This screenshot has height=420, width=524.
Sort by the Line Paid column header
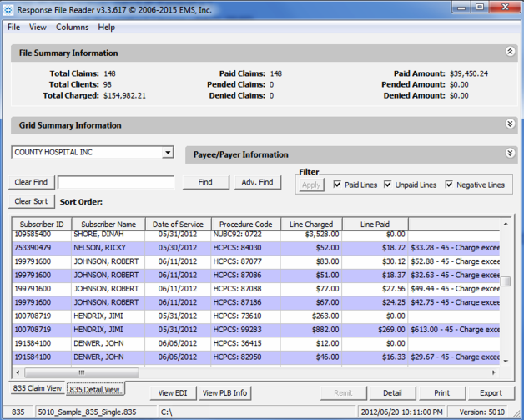pos(375,225)
